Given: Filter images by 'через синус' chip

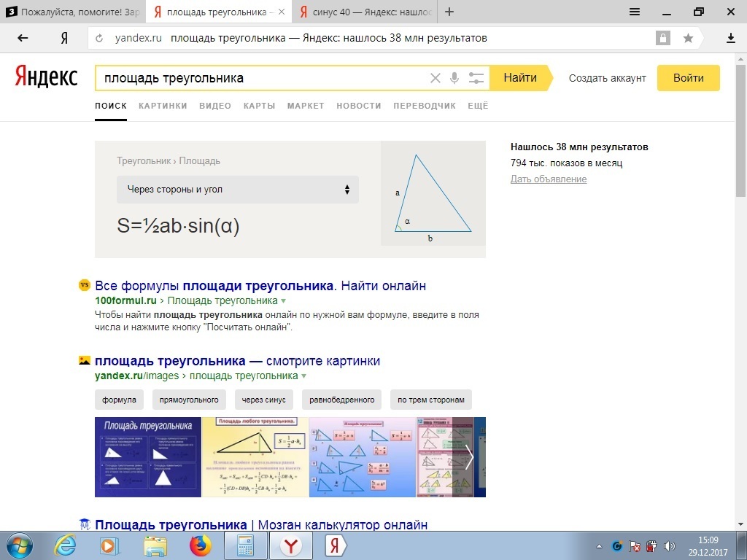Looking at the screenshot, I should pyautogui.click(x=264, y=400).
